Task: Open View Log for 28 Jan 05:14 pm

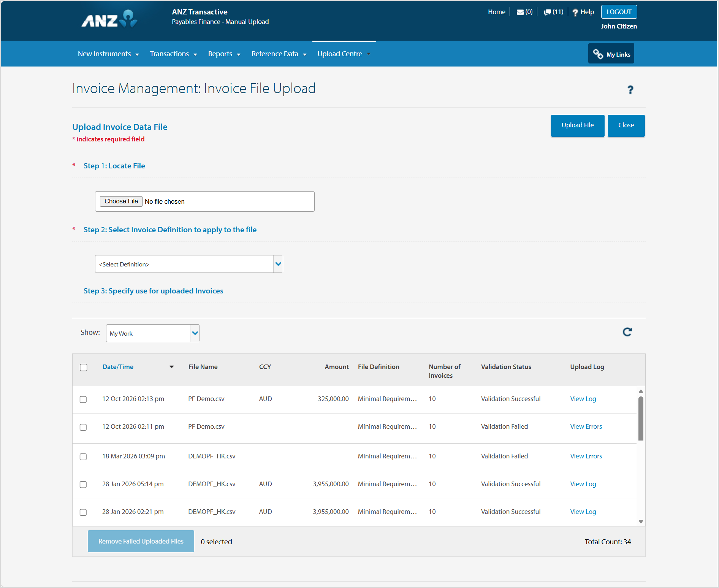Action: point(583,484)
